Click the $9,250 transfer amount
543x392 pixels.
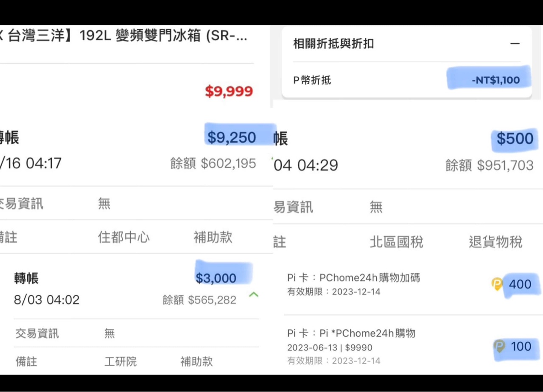pos(232,137)
